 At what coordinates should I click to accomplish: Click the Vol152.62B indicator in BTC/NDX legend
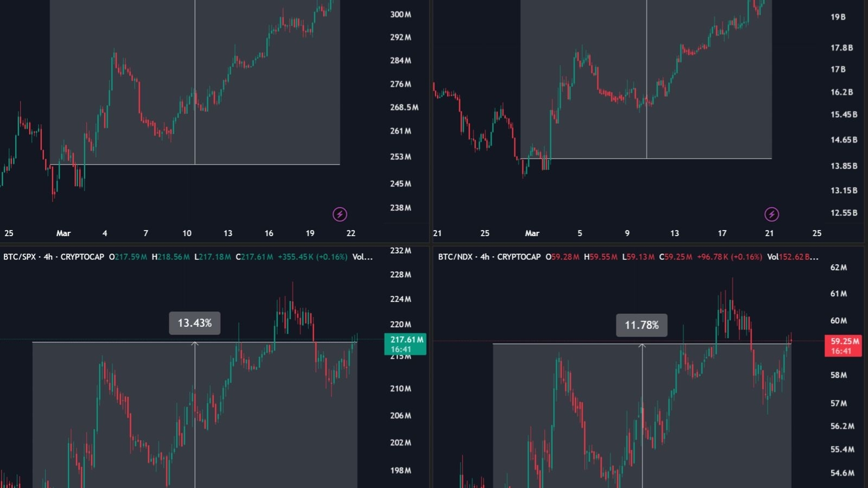pos(793,257)
